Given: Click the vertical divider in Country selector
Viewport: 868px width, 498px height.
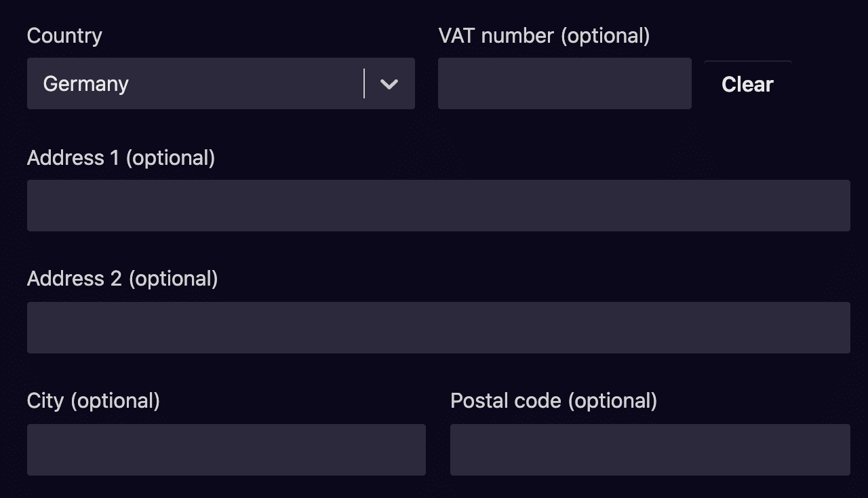Looking at the screenshot, I should tap(364, 83).
